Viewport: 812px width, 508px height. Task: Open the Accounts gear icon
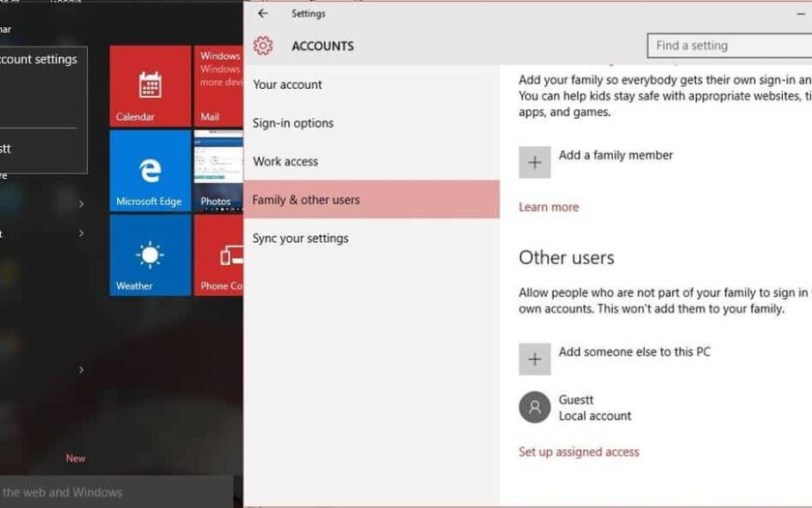point(263,45)
